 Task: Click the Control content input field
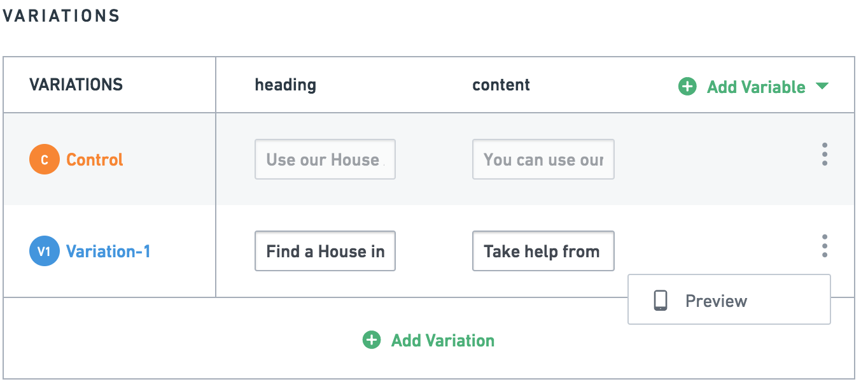point(543,159)
